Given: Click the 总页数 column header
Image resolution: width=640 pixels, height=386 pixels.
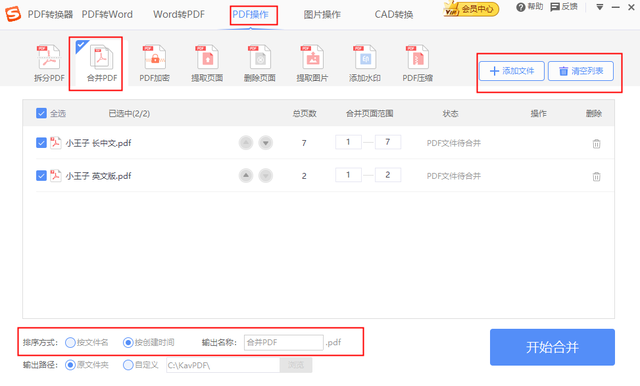Looking at the screenshot, I should [x=304, y=113].
